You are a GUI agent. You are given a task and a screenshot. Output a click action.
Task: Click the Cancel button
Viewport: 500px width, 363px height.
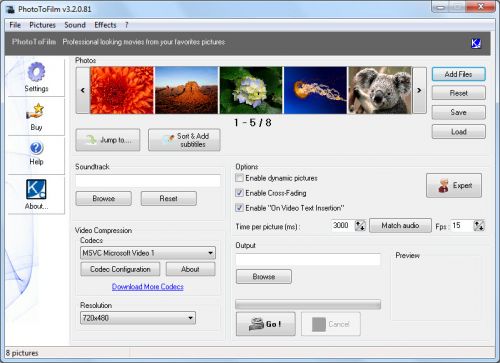pyautogui.click(x=331, y=324)
